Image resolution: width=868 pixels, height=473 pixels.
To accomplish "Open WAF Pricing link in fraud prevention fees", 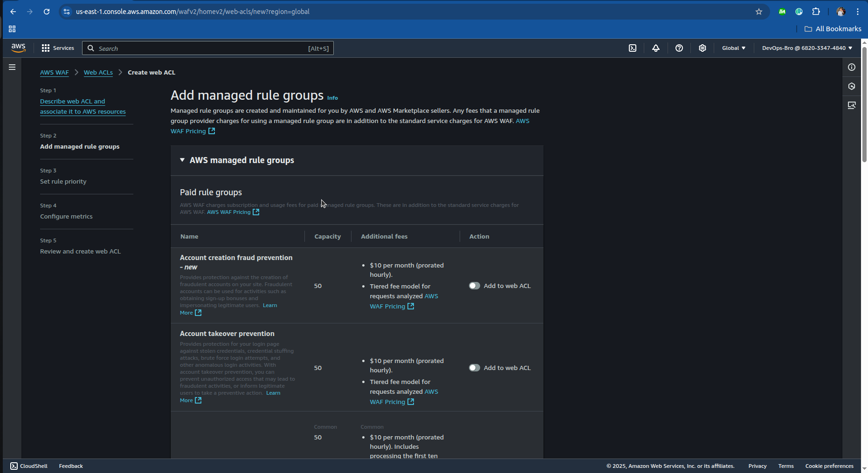I will 392,306.
